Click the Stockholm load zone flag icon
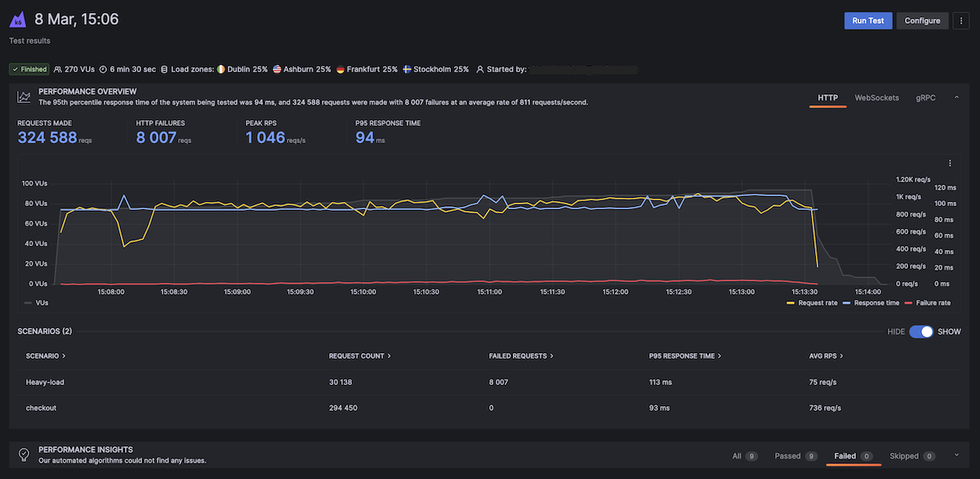Screen dimensions: 980x479 pos(406,69)
